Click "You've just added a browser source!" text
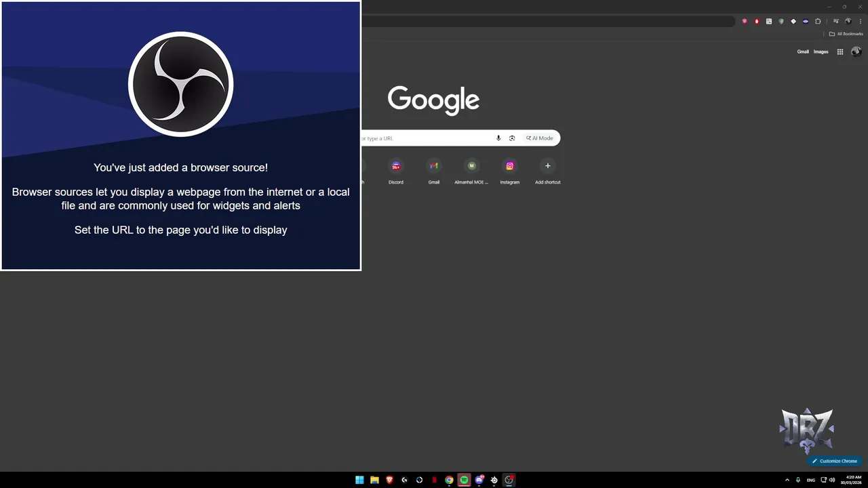Screen dimensions: 868x488 click(x=180, y=167)
